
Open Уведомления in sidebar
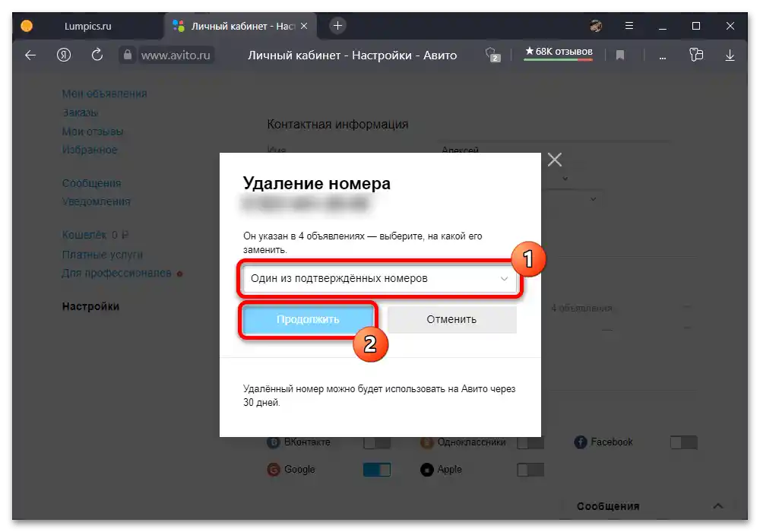point(96,201)
